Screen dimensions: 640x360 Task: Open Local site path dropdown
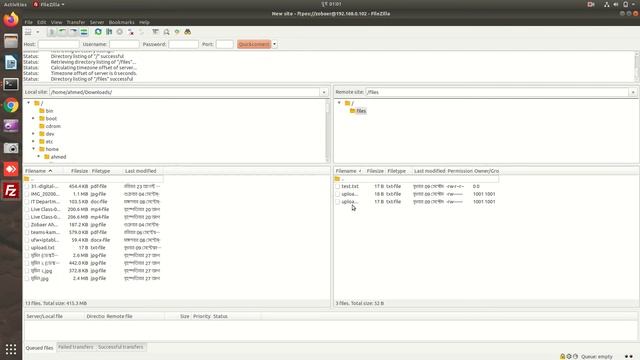(x=324, y=92)
